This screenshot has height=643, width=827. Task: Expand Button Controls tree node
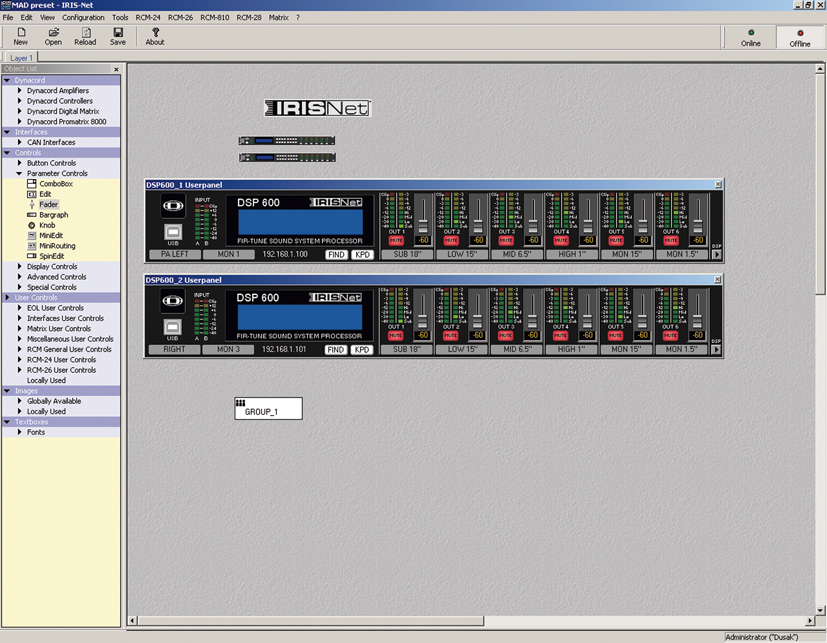20,163
